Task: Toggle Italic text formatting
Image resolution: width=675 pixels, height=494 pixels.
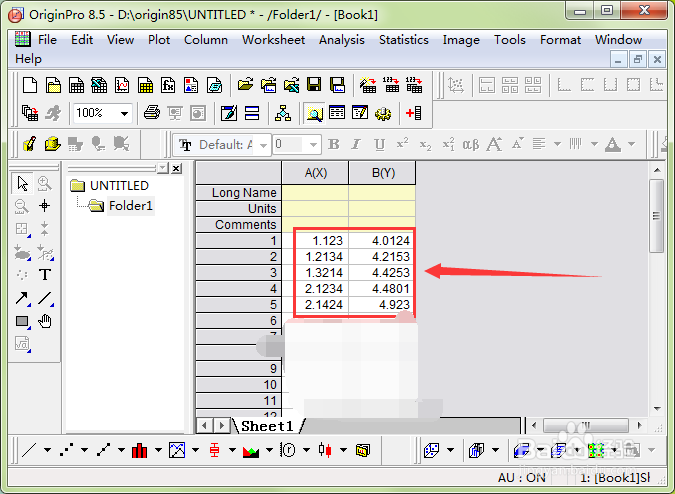Action: click(x=356, y=144)
